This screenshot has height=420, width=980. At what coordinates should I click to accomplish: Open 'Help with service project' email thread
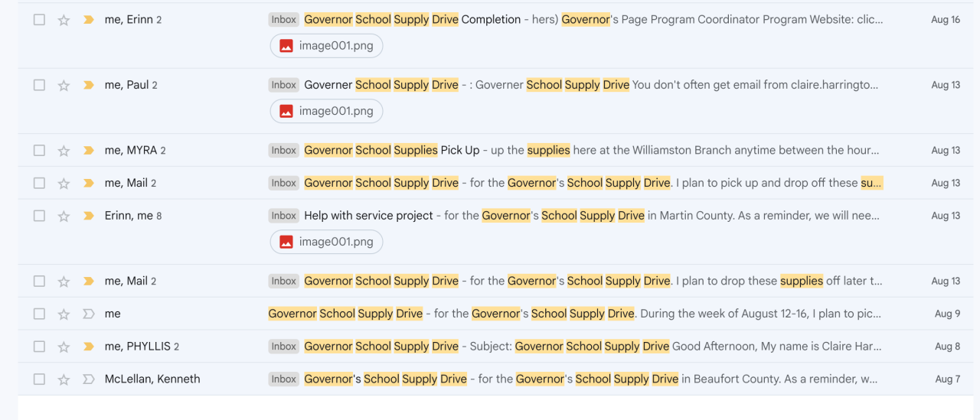[368, 216]
